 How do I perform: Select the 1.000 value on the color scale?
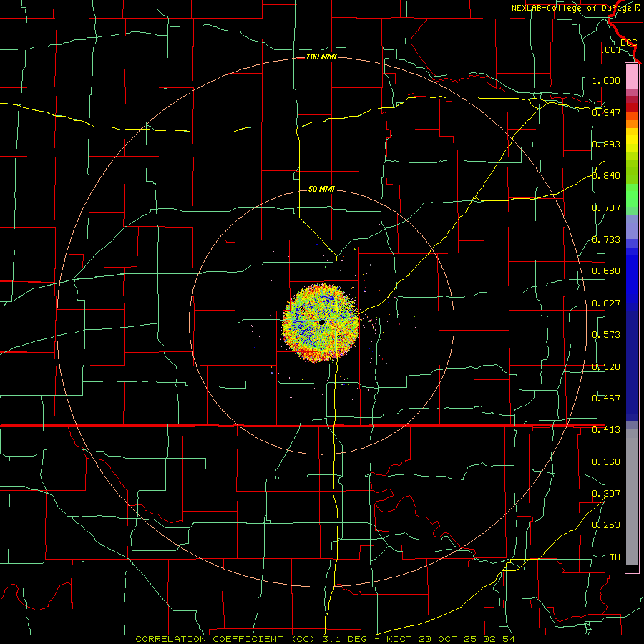tap(606, 80)
